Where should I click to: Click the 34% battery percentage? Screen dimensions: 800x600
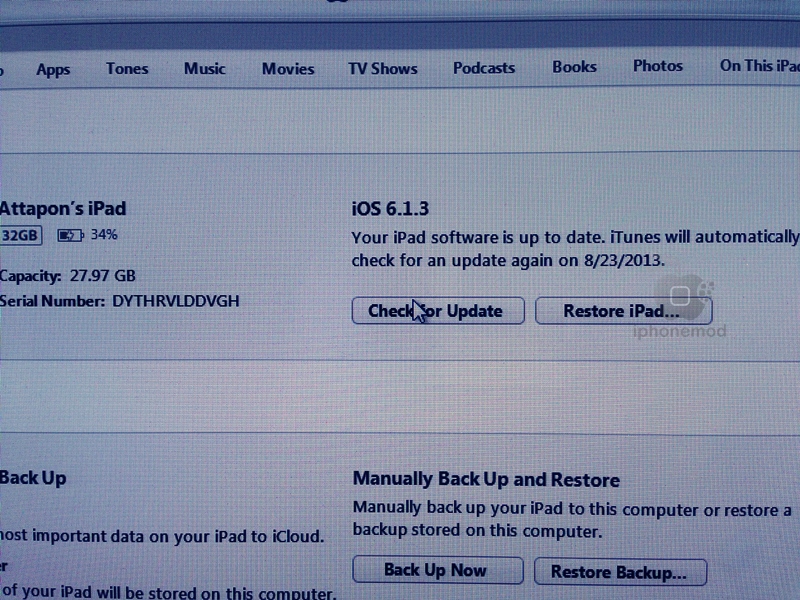click(104, 235)
